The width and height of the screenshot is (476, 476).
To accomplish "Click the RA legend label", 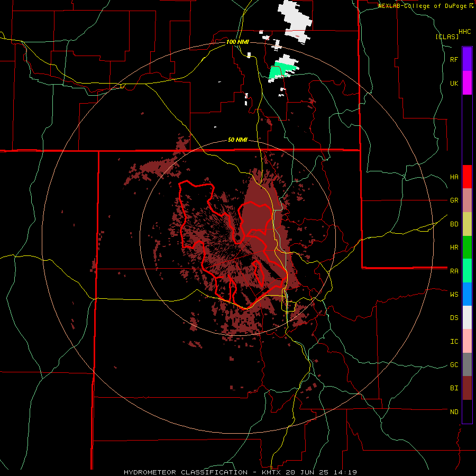I will 454,271.
